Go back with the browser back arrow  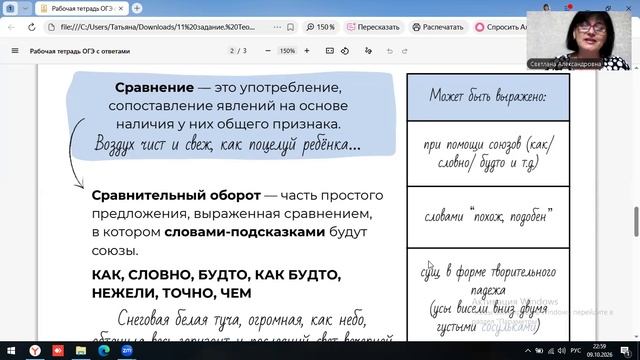(11, 27)
